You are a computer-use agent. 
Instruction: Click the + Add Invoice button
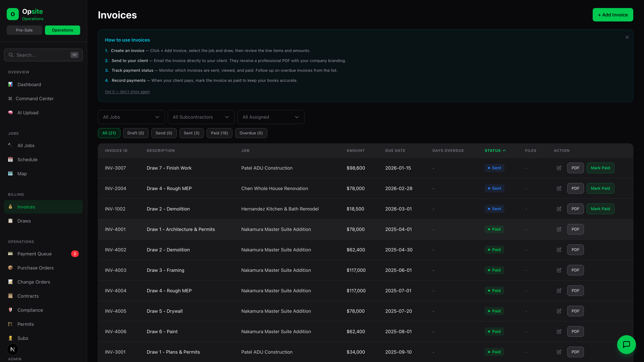(613, 14)
